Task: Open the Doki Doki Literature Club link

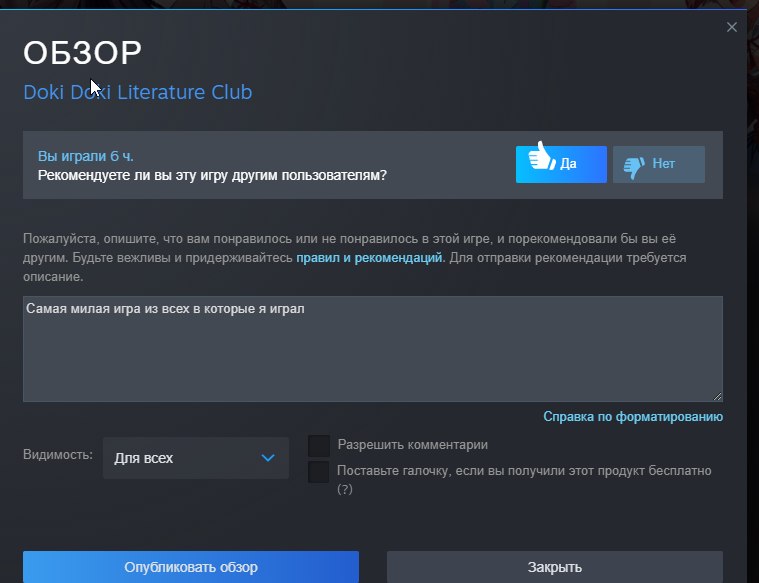Action: tap(137, 92)
